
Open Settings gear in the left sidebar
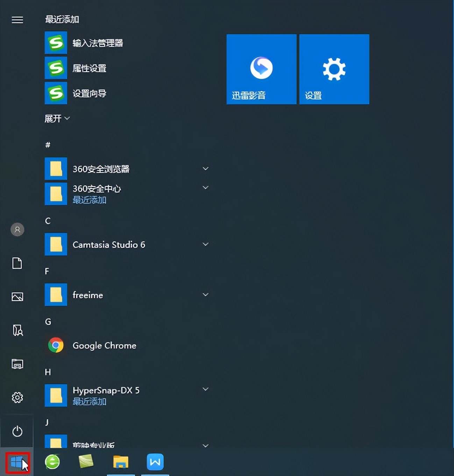pos(17,398)
